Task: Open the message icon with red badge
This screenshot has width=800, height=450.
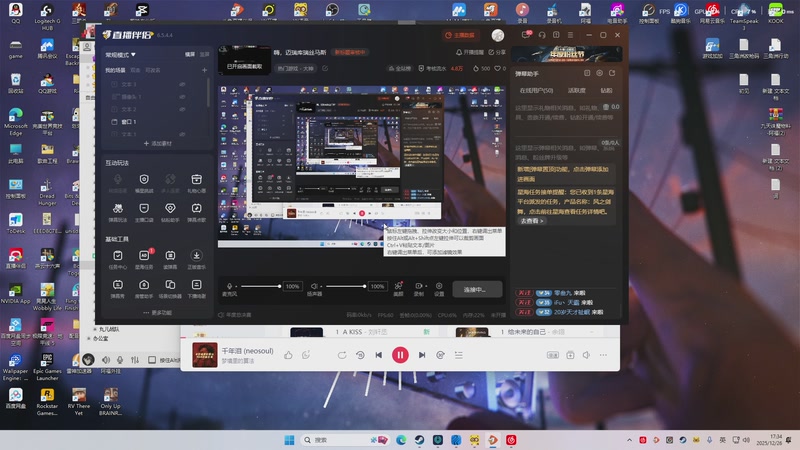Action: click(x=526, y=35)
